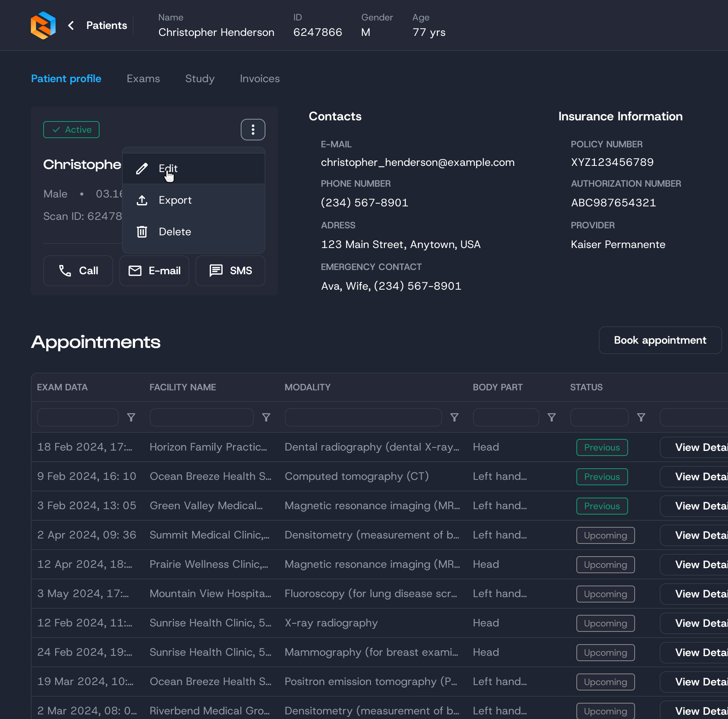
Task: Choose Delete in the options menu
Action: click(194, 232)
